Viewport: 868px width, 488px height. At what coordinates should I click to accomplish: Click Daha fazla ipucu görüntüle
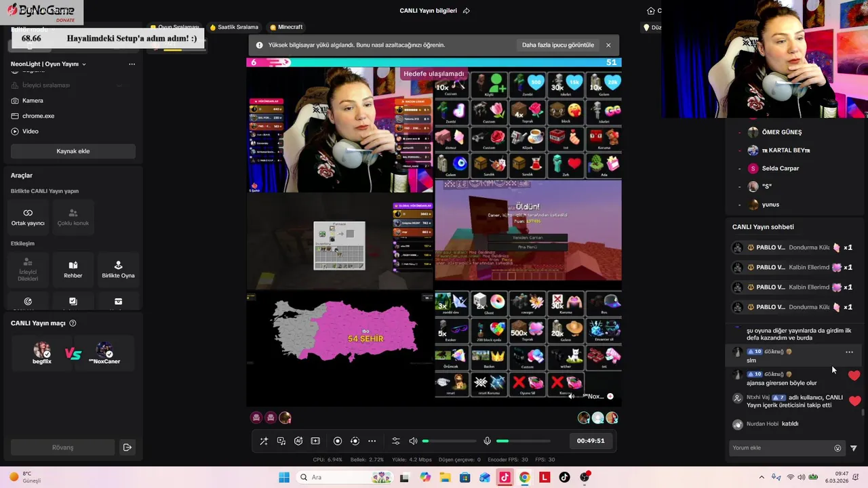(x=558, y=45)
